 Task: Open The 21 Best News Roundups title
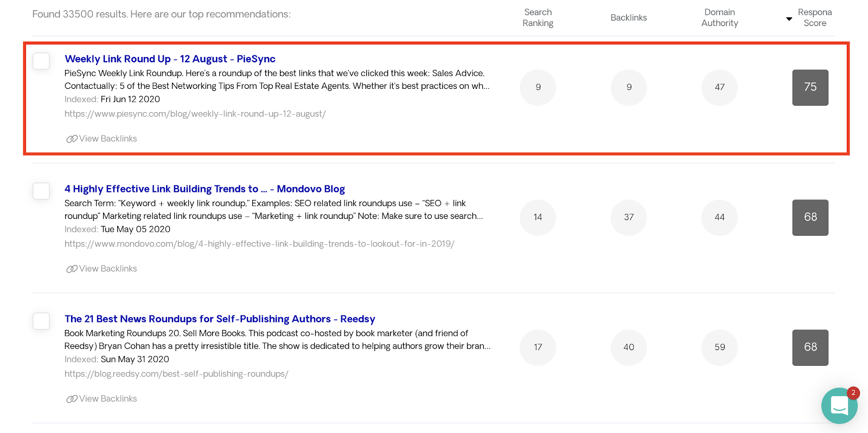click(220, 319)
